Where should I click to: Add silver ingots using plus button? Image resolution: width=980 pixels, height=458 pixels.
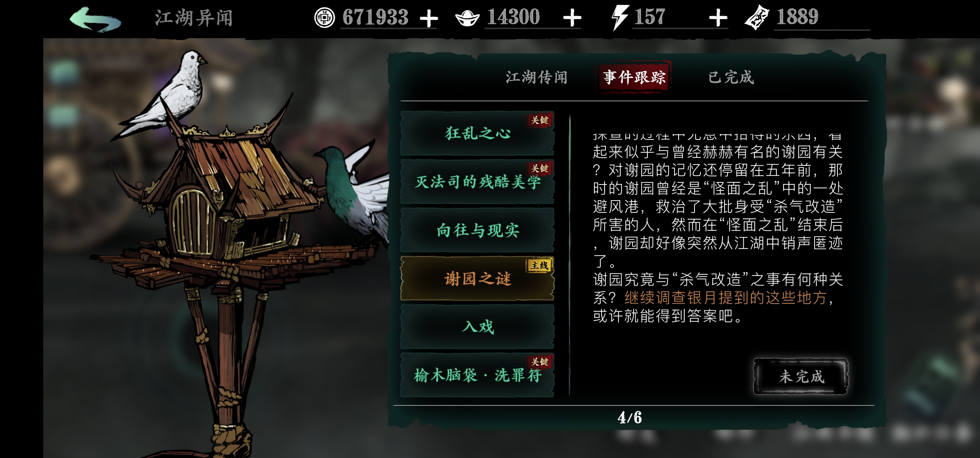(x=572, y=18)
